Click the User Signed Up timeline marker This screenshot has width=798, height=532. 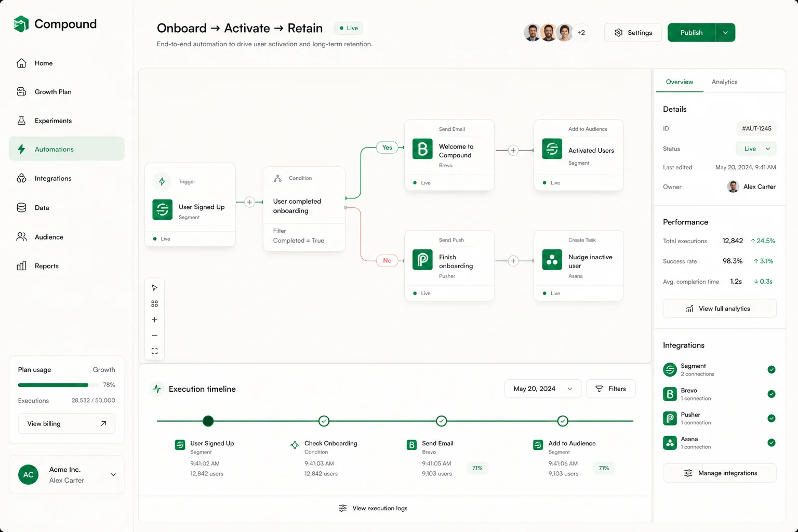[x=208, y=421]
